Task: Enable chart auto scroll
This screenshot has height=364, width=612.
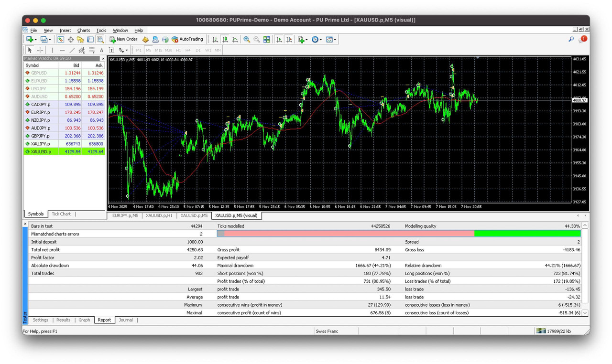Action: click(279, 39)
